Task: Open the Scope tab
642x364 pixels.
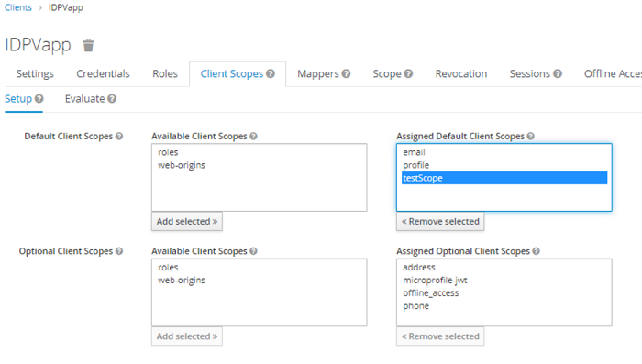Action: pos(387,73)
